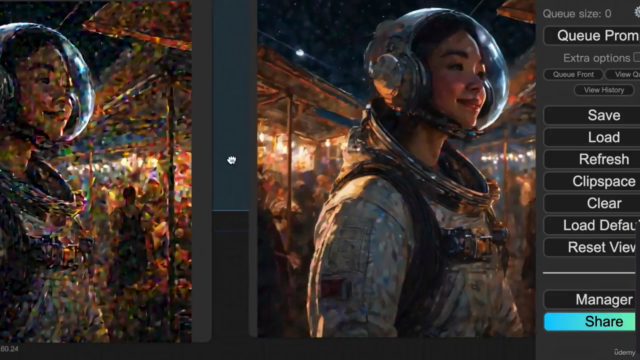
Task: Expand the View History list
Action: (604, 90)
